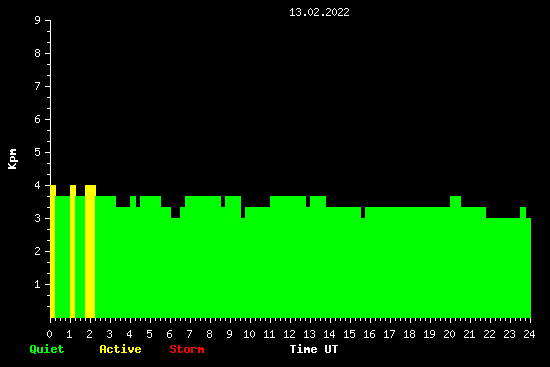
Task: Click the Kp value 7 axis label
Action: pos(38,86)
